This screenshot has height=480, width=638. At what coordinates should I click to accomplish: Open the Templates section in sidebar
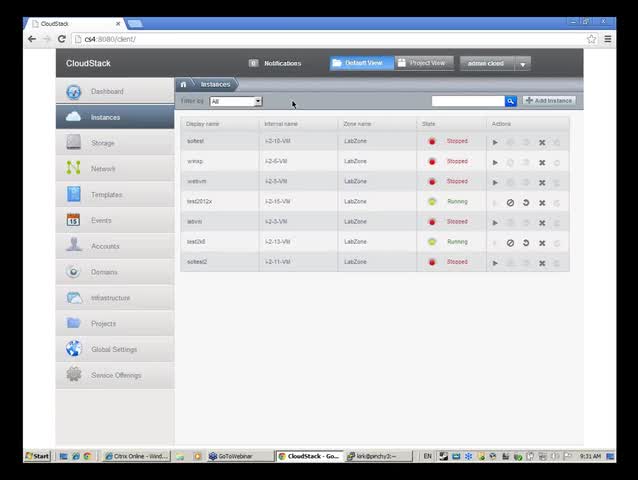tap(115, 194)
